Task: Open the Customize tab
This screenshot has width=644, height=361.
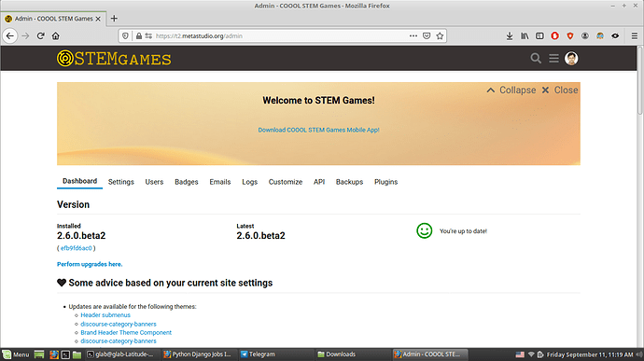Action: pyautogui.click(x=285, y=182)
